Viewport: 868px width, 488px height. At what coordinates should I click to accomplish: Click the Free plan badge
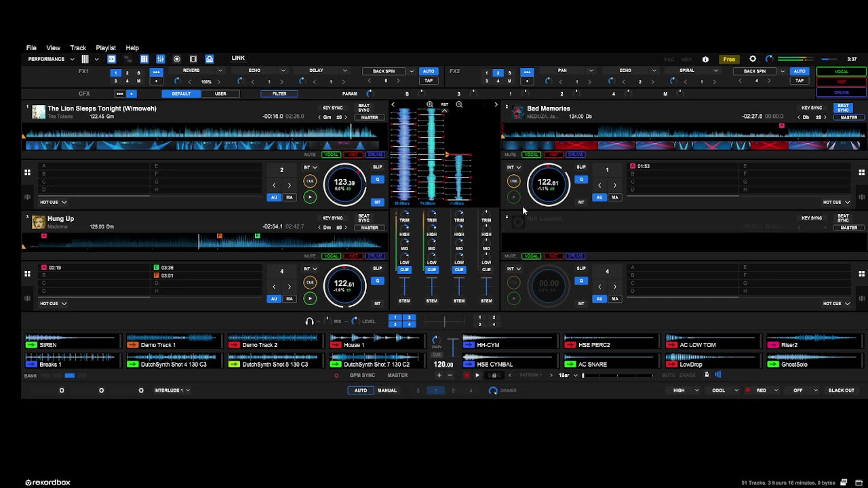[x=729, y=59]
